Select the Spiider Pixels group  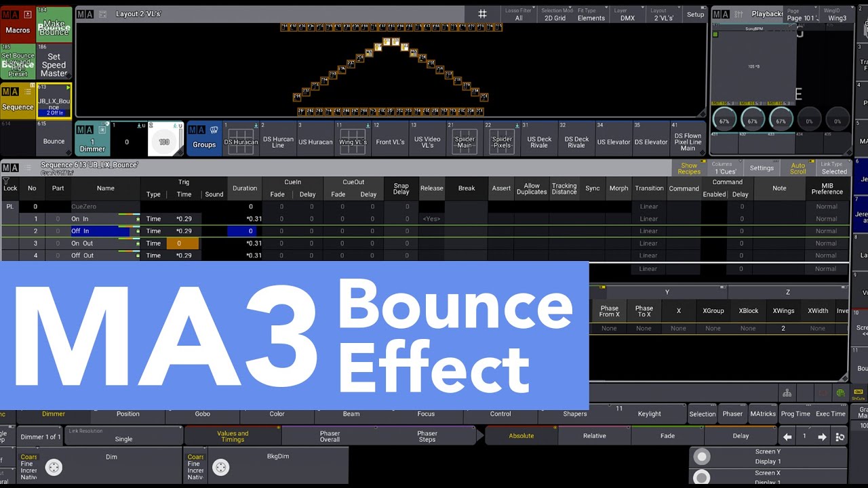[502, 139]
